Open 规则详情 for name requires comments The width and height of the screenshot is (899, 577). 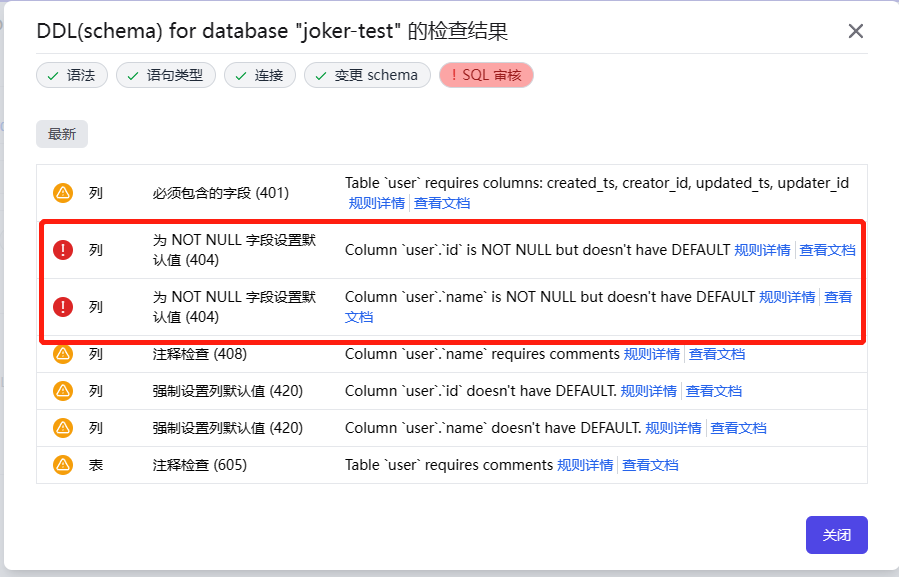[x=651, y=354]
